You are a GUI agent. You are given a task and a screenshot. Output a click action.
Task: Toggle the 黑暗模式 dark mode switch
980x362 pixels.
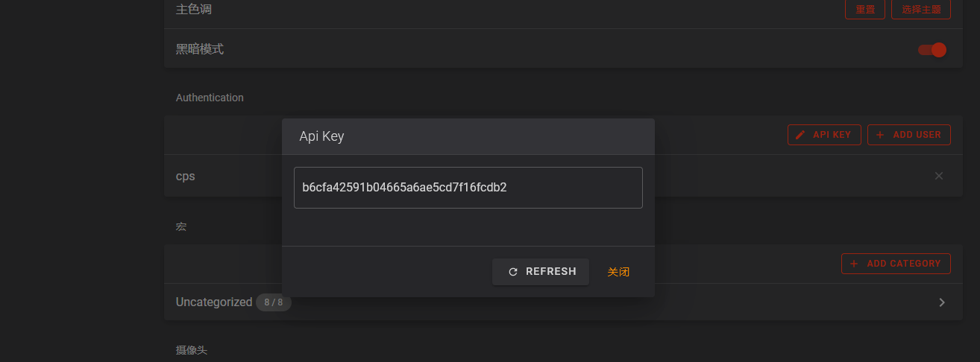tap(932, 50)
